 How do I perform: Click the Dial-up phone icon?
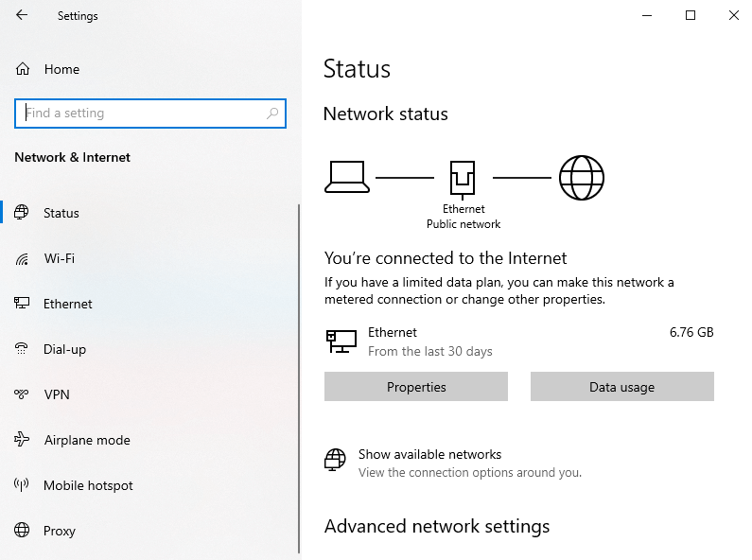pos(22,349)
